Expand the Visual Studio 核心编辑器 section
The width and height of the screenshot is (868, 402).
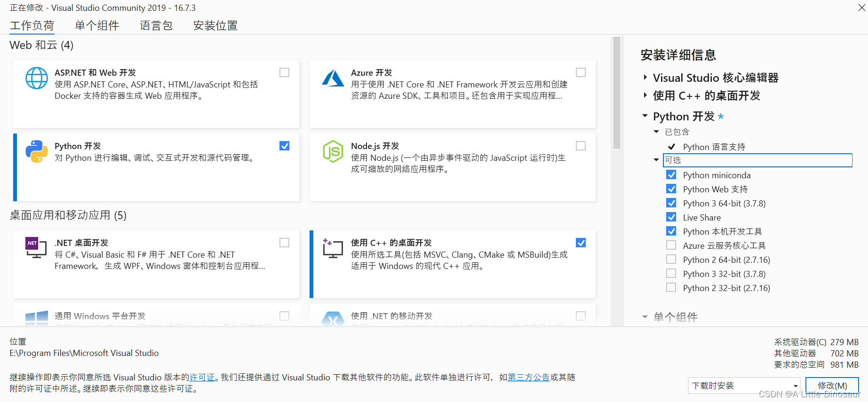(x=645, y=77)
